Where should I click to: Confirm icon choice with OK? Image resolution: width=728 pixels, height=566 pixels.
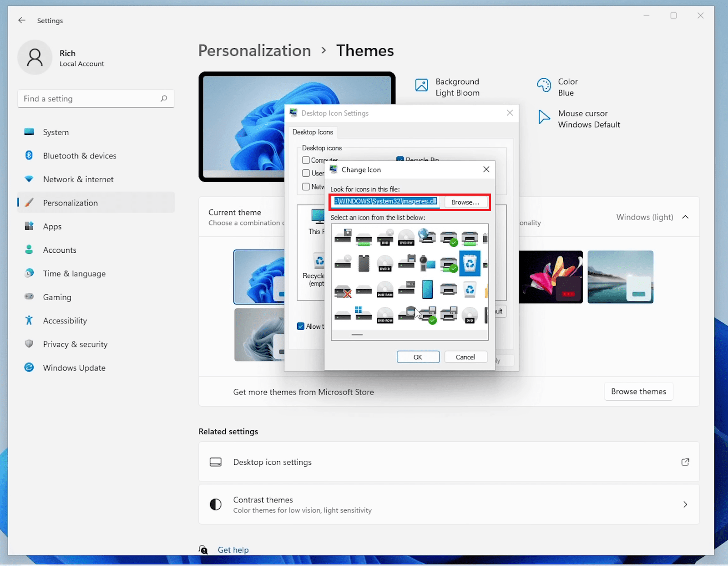tap(418, 357)
